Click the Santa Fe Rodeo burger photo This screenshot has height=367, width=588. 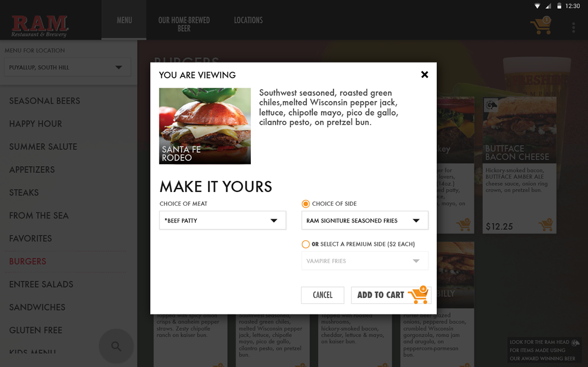[x=205, y=126]
